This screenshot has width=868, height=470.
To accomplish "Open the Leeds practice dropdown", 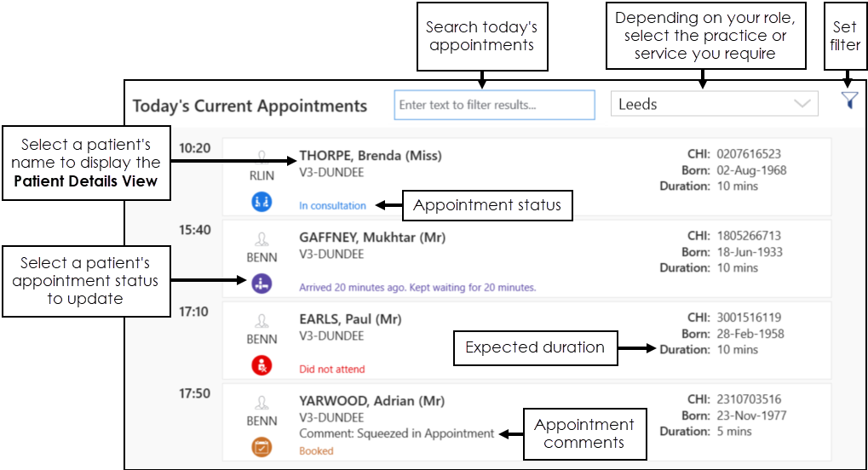I will [714, 104].
